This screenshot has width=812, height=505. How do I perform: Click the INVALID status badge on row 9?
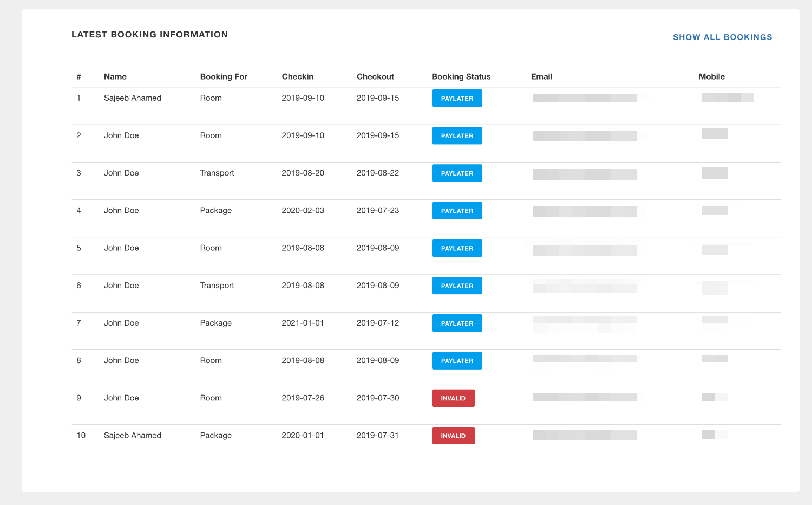click(453, 398)
